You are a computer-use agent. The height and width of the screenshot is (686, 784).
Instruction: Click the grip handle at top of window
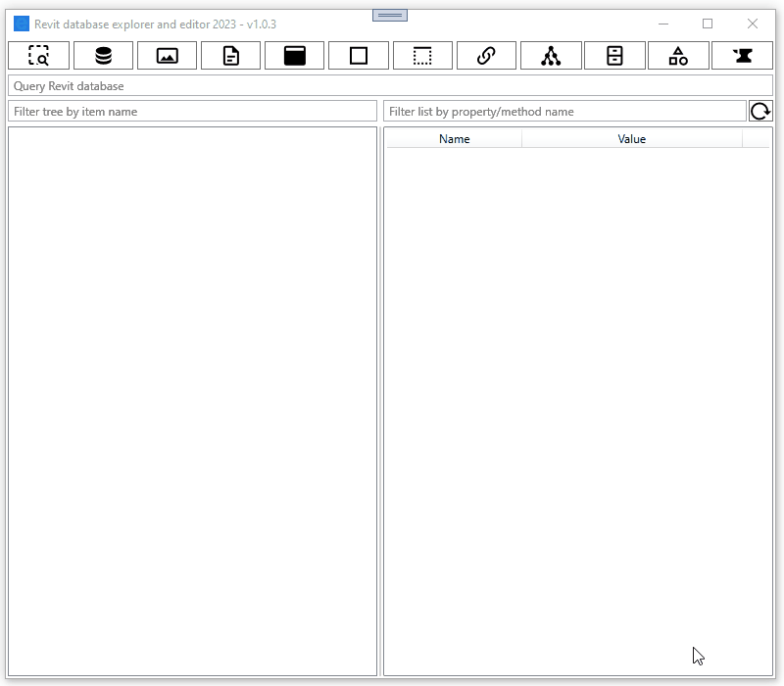coord(390,15)
